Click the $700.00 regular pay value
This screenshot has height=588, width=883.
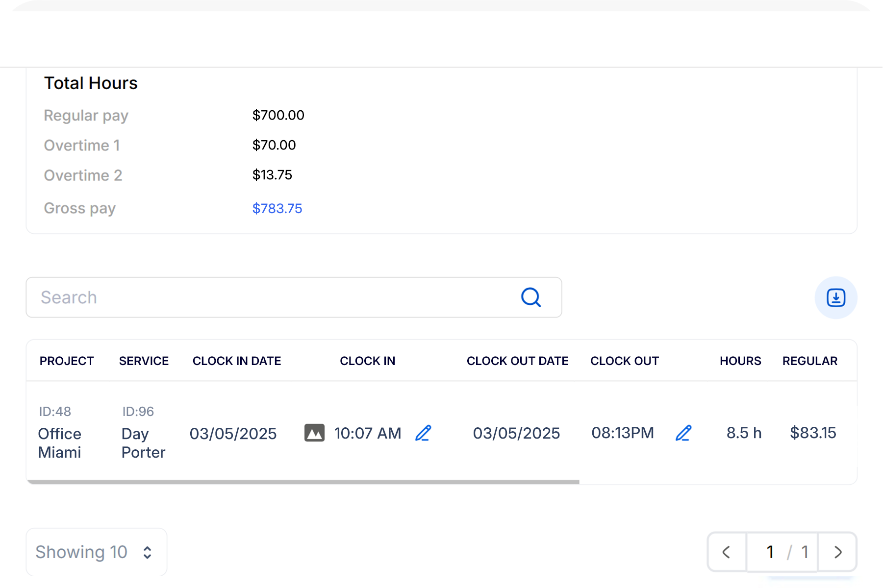point(278,115)
